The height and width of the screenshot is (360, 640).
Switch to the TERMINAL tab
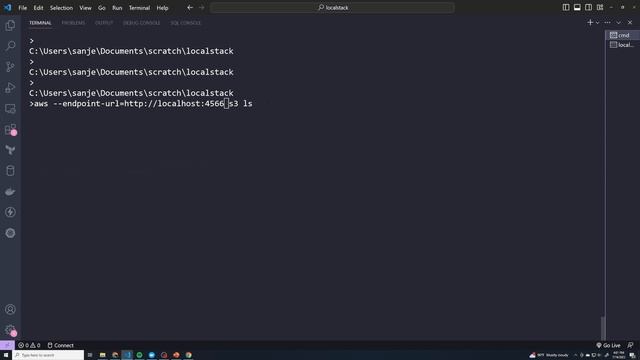[40, 23]
